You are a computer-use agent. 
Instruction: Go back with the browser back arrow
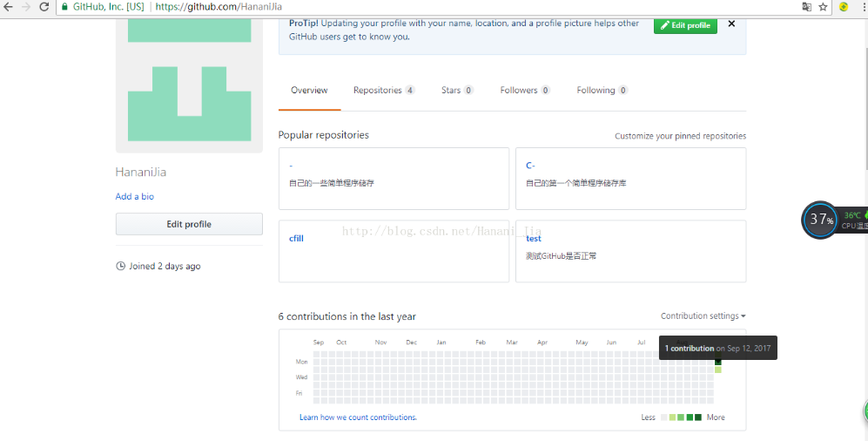[x=8, y=7]
